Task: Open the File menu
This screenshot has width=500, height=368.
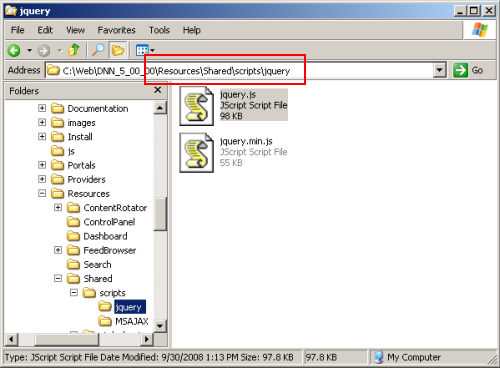Action: click(x=17, y=30)
